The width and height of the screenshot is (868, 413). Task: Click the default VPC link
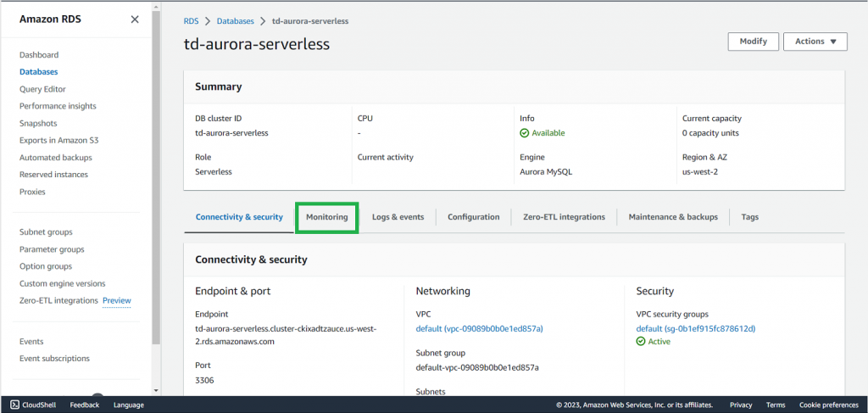pos(479,328)
